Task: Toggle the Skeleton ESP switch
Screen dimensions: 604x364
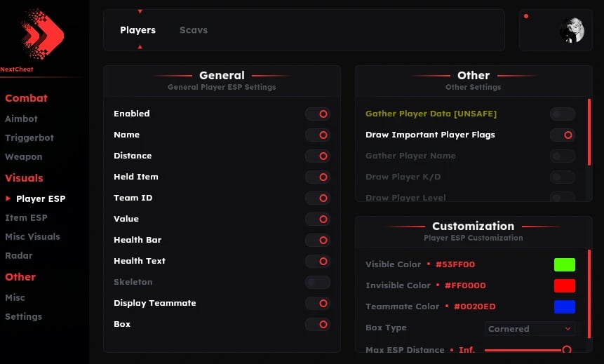Action: tap(318, 282)
